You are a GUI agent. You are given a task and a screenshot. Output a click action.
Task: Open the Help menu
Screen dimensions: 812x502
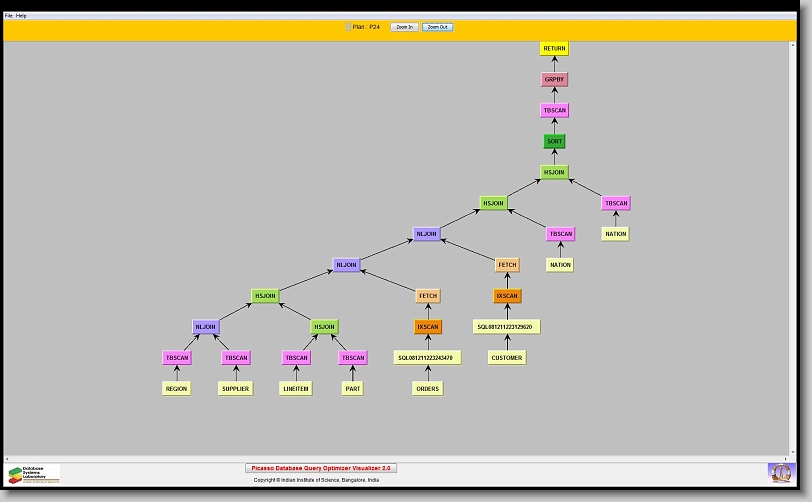[22, 16]
